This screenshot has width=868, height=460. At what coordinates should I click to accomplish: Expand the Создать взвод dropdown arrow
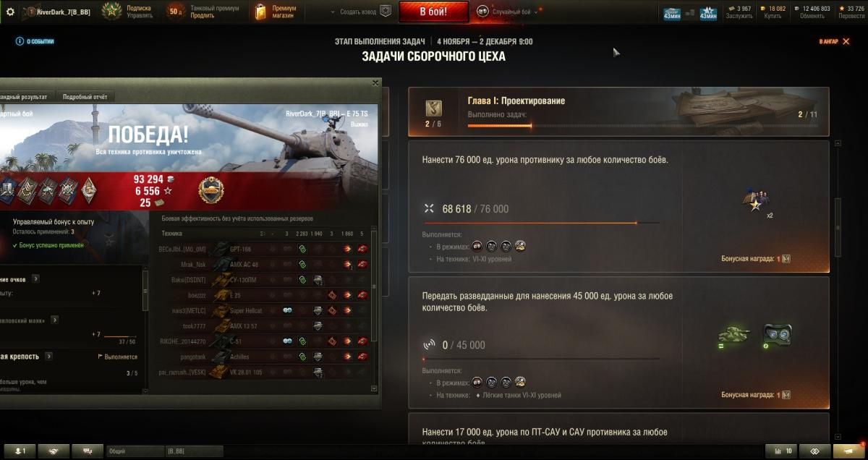[333, 12]
